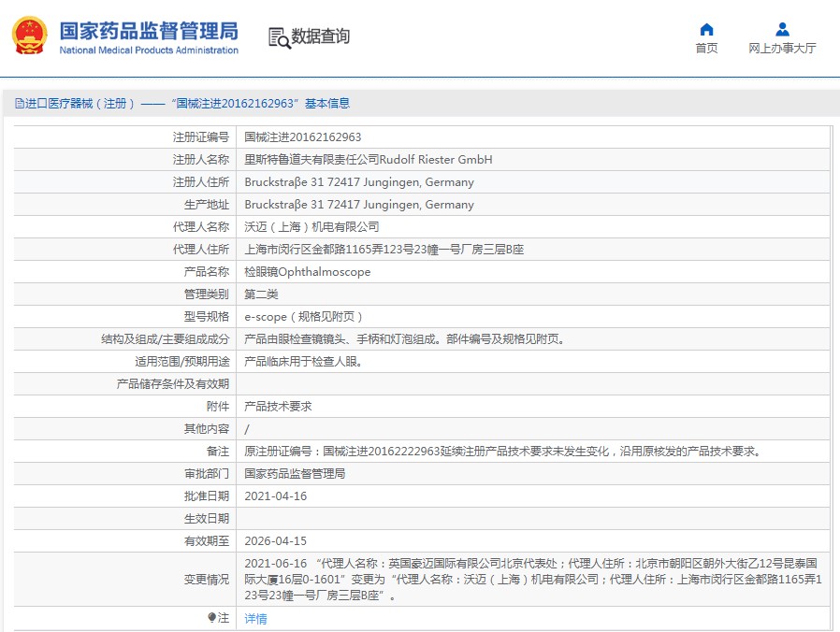This screenshot has height=632, width=840.
Task: Click the expiry date 2026-04-15
Action: [x=275, y=541]
